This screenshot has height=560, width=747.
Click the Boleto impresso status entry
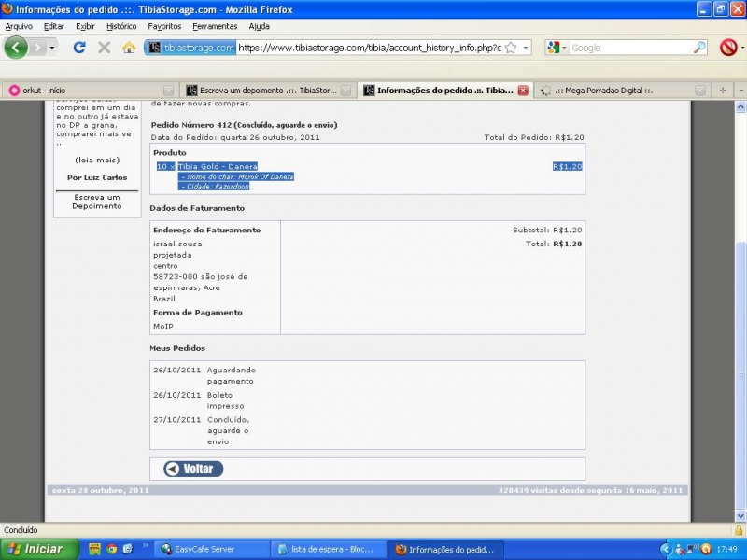(x=225, y=400)
